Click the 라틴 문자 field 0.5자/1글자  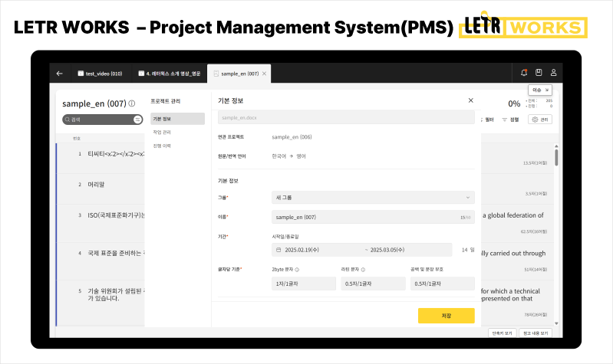point(373,284)
